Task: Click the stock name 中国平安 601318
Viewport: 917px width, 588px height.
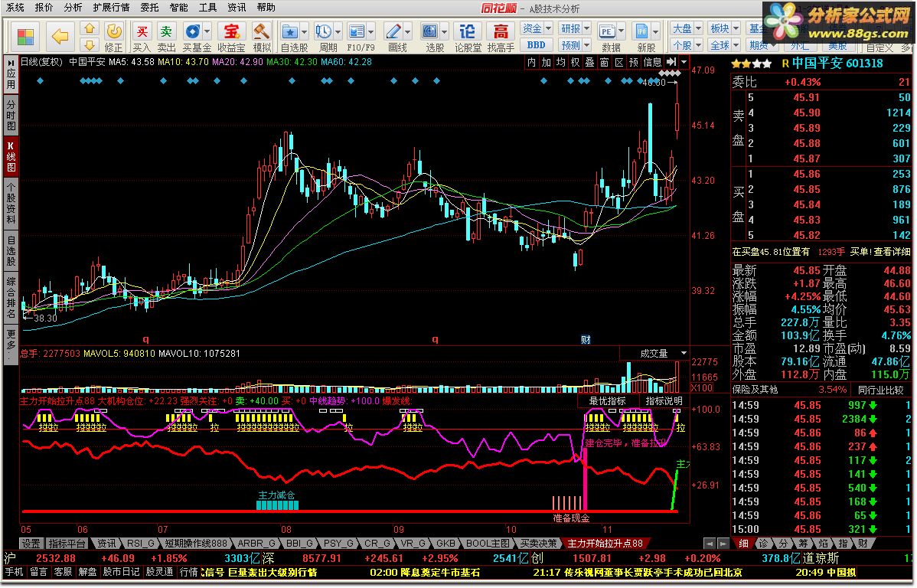Action: [837, 64]
